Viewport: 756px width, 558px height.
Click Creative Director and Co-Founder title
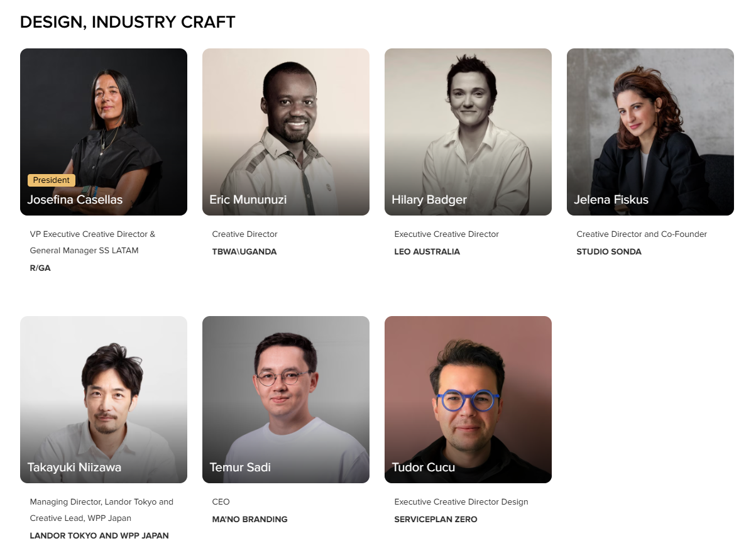click(x=642, y=234)
